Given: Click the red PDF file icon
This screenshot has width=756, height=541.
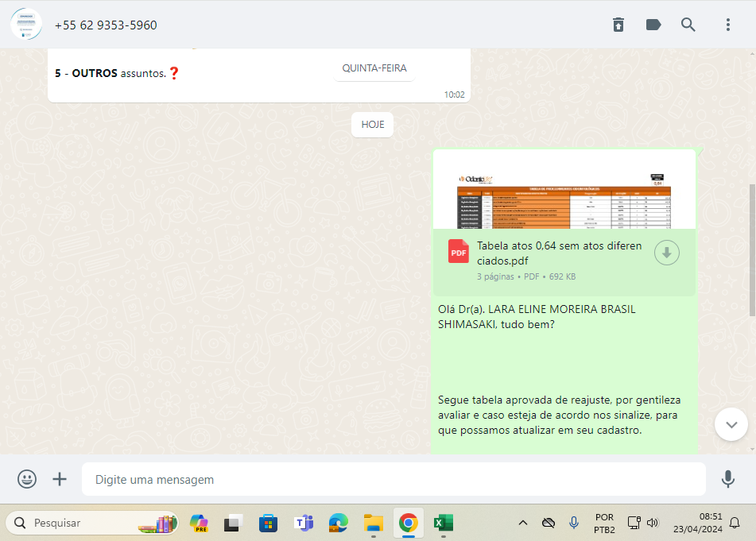Looking at the screenshot, I should point(458,251).
